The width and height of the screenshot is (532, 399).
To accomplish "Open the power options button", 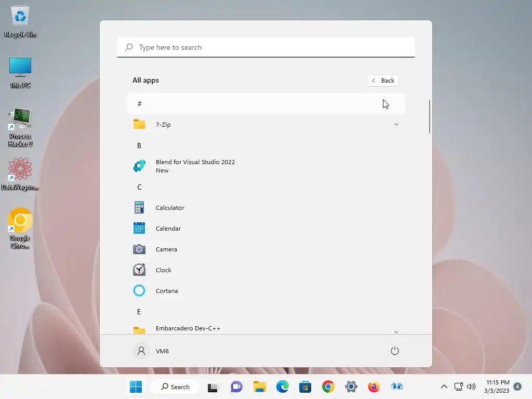I will coord(395,351).
